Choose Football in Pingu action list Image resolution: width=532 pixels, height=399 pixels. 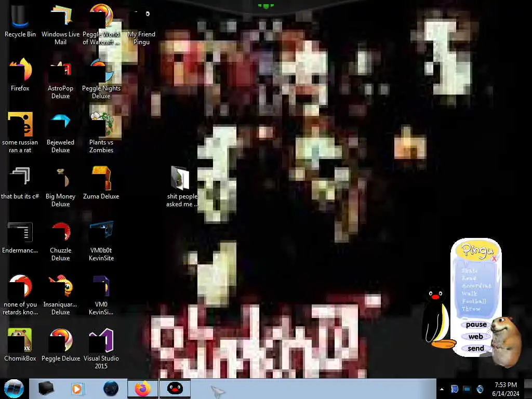(x=474, y=301)
